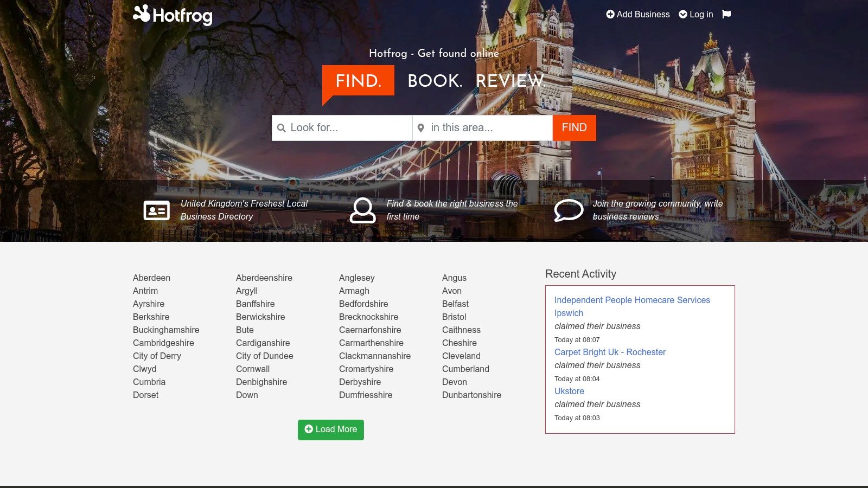Open the Avon region link
The height and width of the screenshot is (488, 868).
click(x=452, y=291)
